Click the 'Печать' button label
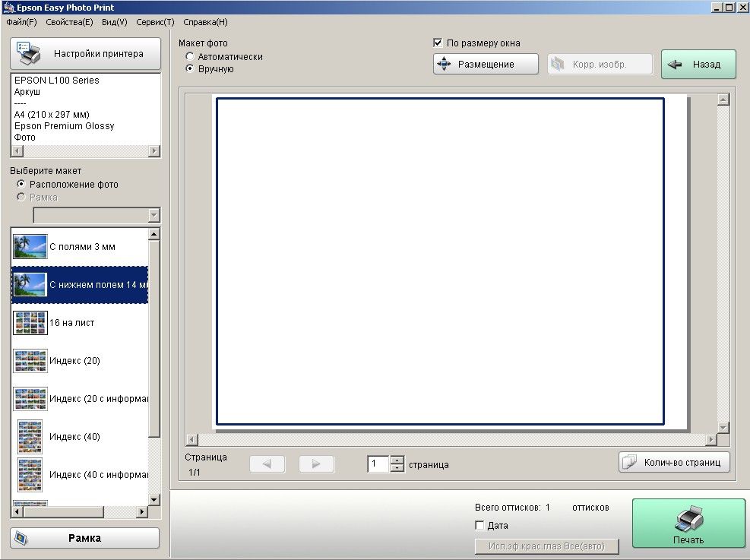Viewport: 750px width, 560px height. point(688,540)
